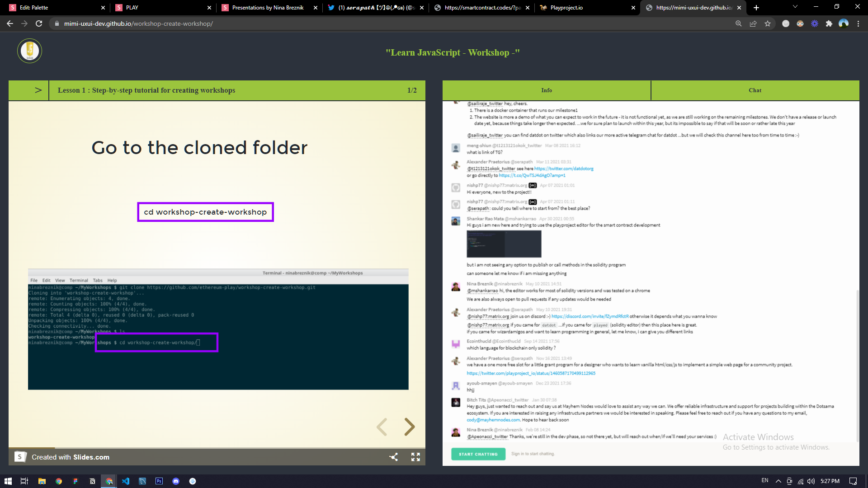
Task: Open the discord invite link
Action: coord(590,316)
